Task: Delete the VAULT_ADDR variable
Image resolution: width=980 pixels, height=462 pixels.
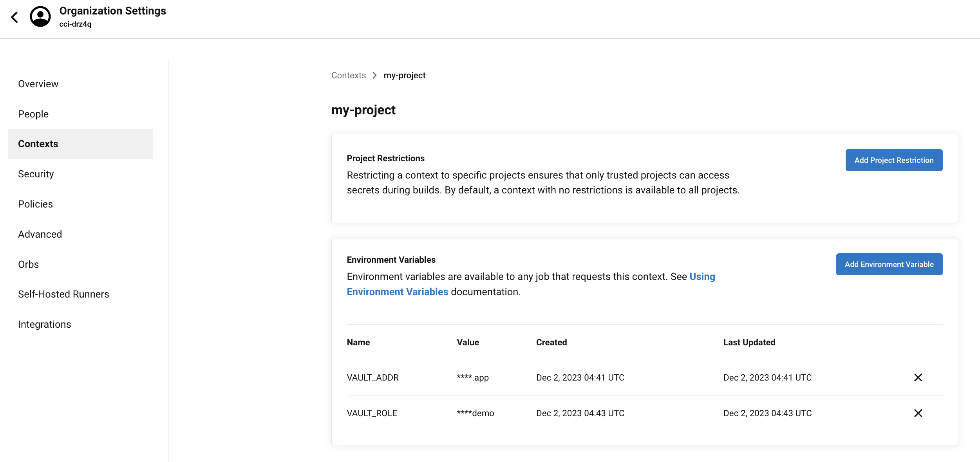Action: [x=918, y=377]
